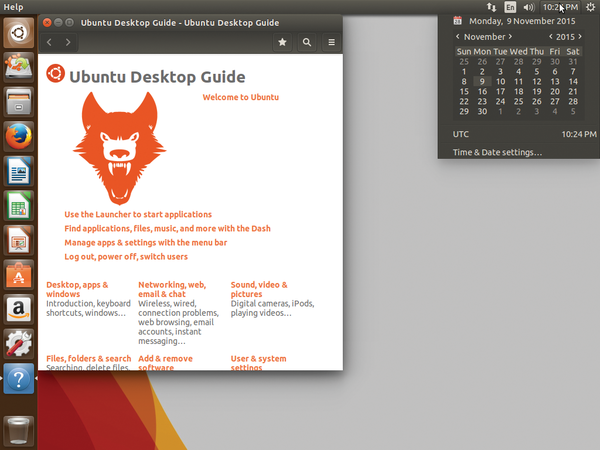600x450 pixels.
Task: Click the Digital cameras, iPods description text
Action: pyautogui.click(x=272, y=308)
